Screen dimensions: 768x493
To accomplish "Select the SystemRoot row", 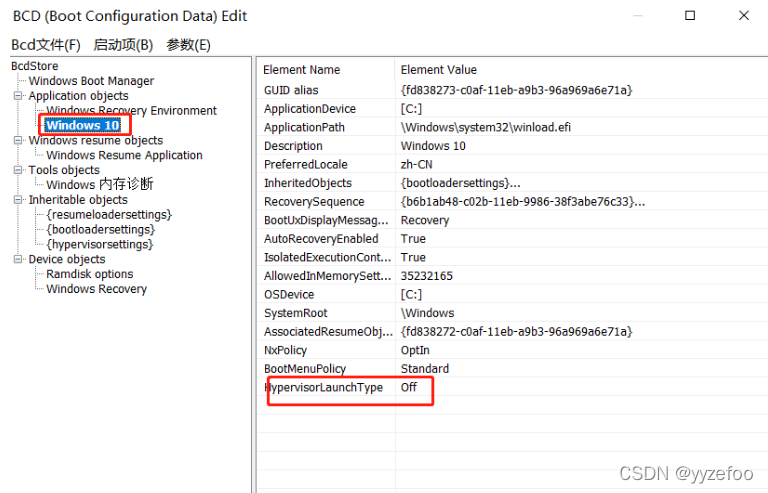I will coord(513,313).
